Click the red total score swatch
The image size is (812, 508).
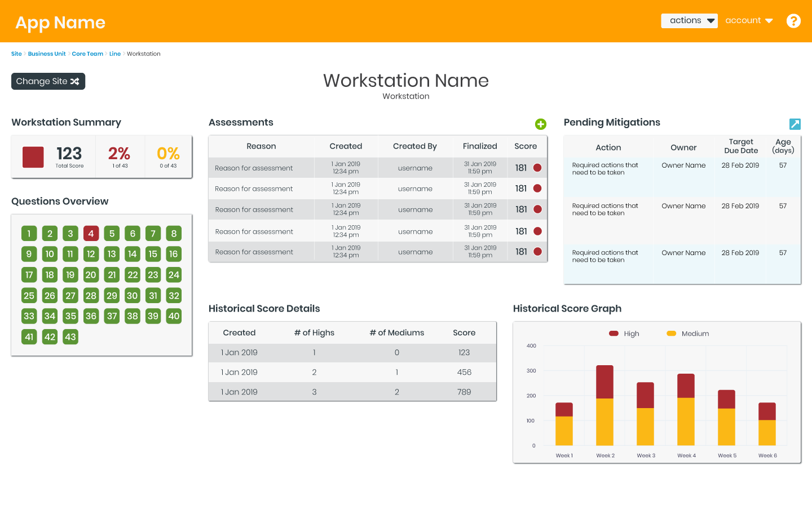pos(33,157)
